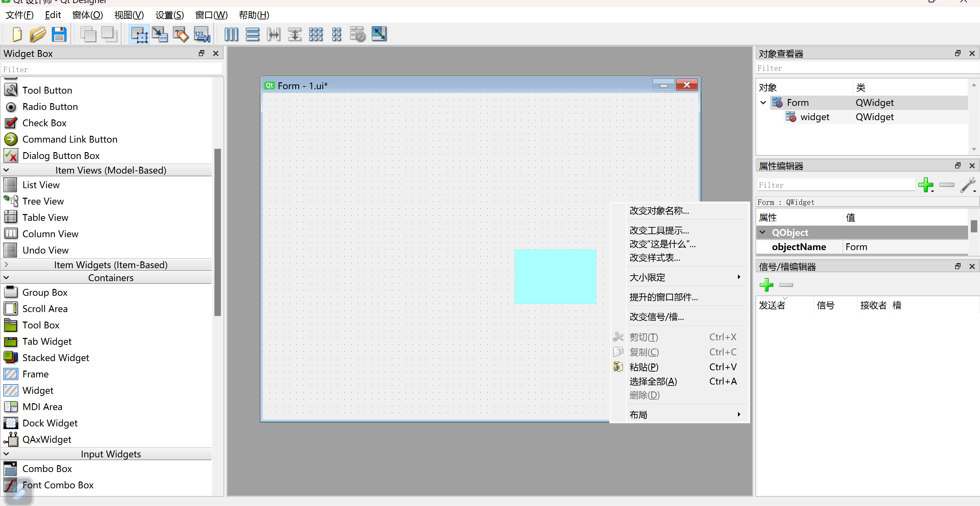980x506 pixels.
Task: Click the New Form toolbar icon
Action: pos(17,35)
